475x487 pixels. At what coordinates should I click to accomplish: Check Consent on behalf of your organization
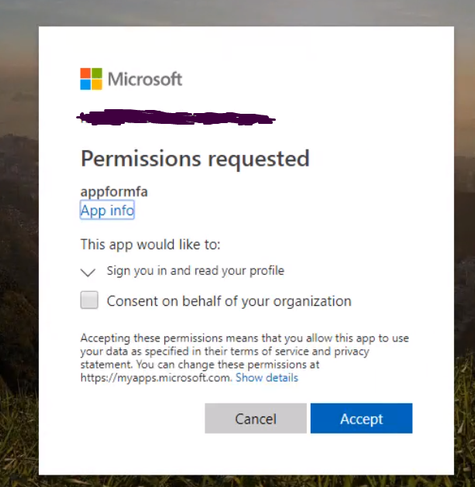(x=89, y=300)
